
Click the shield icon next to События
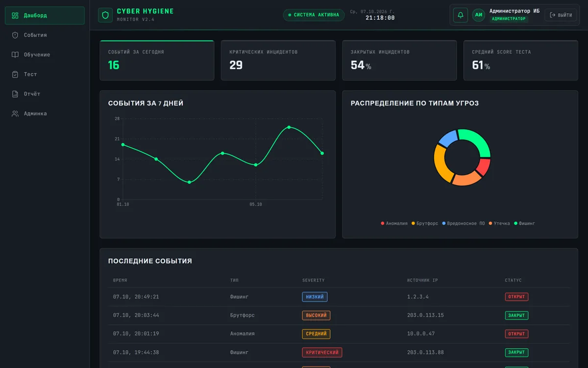[15, 35]
